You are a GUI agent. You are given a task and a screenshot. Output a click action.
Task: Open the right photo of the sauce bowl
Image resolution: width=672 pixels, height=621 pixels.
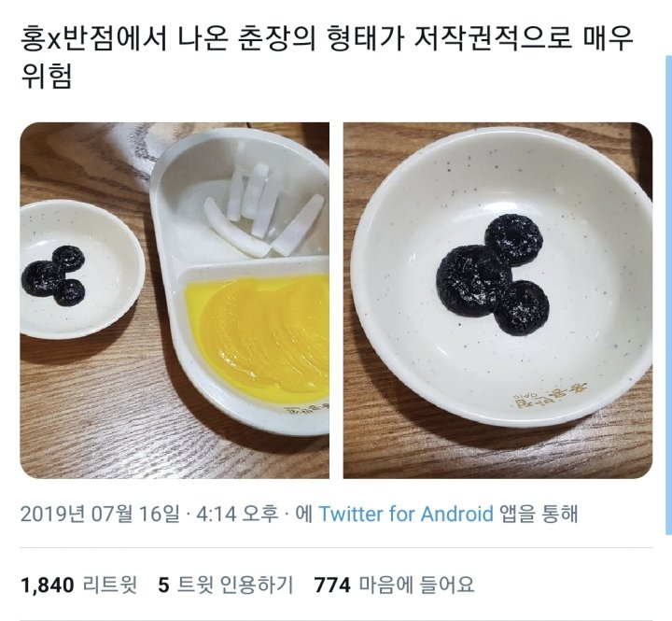tap(497, 300)
